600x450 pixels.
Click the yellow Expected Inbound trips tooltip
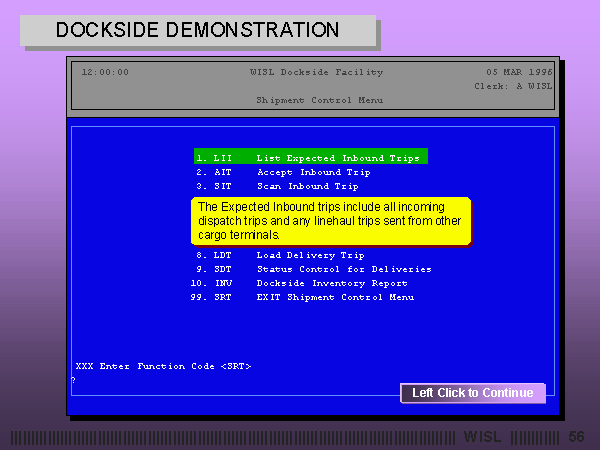(331, 221)
